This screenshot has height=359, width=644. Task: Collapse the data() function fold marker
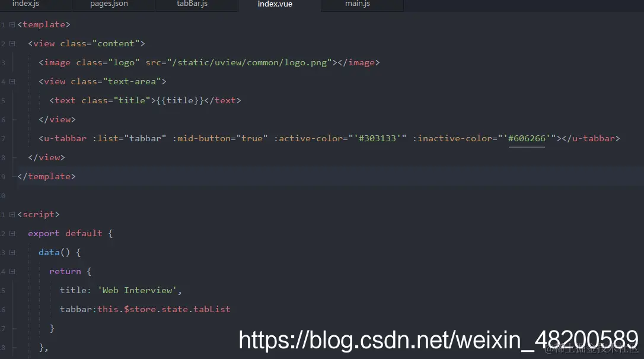tap(12, 253)
